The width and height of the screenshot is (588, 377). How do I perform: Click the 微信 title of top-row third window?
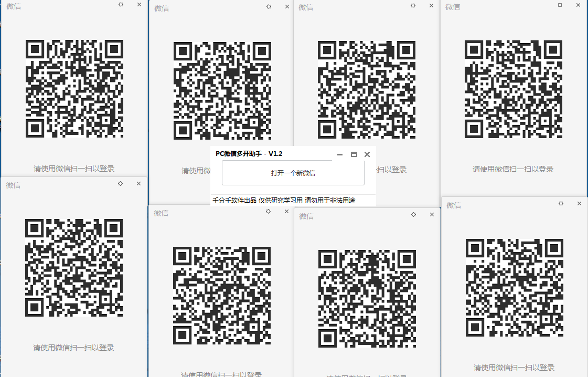[306, 7]
